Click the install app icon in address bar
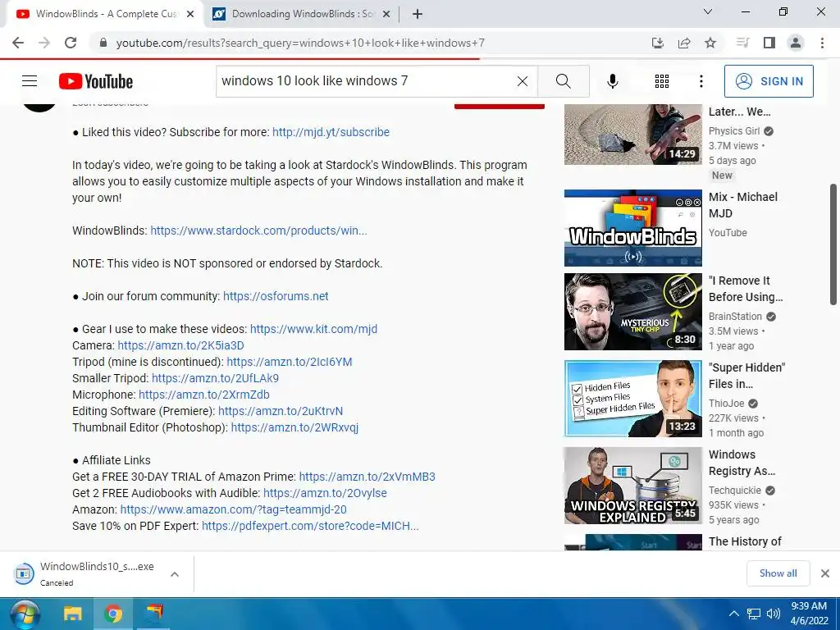 tap(657, 43)
